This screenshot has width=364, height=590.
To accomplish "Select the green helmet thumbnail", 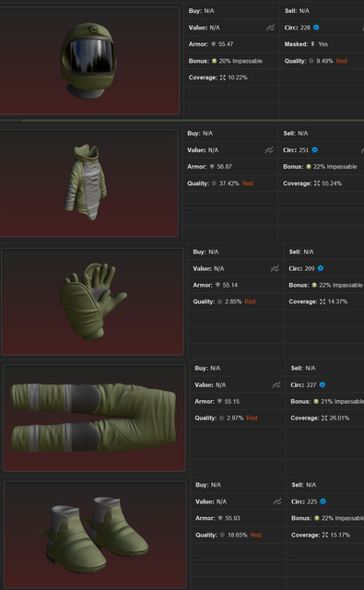I will pyautogui.click(x=89, y=61).
